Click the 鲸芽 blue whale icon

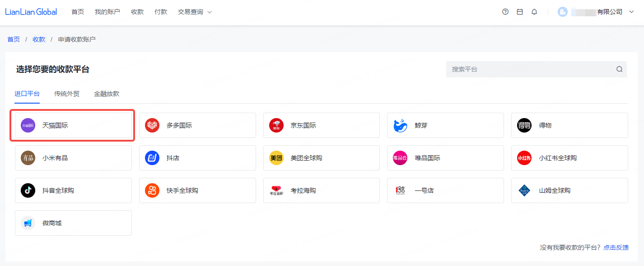click(401, 125)
